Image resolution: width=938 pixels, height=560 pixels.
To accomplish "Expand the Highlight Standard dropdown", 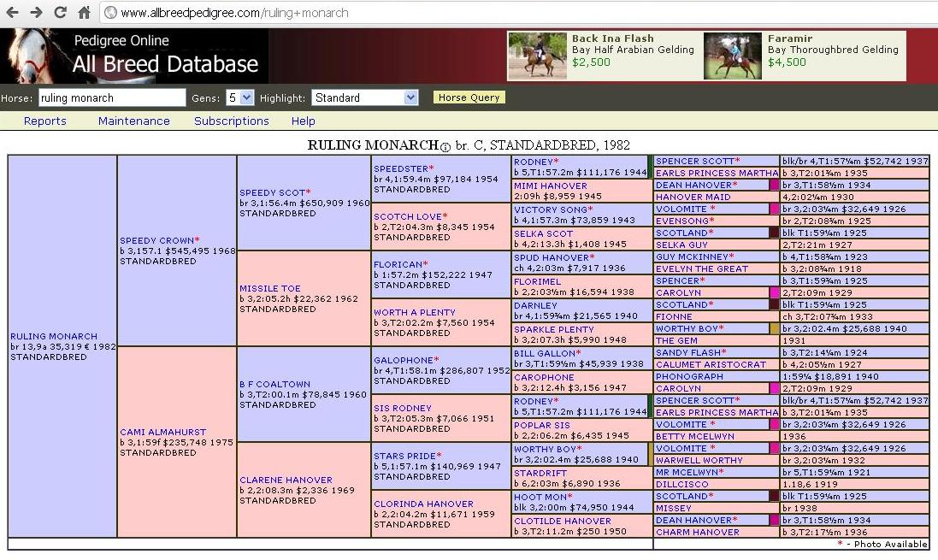I will [365, 97].
